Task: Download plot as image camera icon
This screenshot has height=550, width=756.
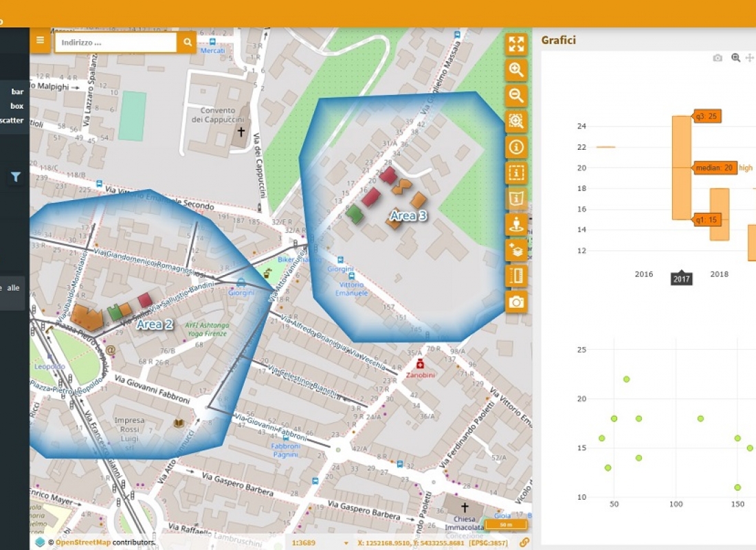Action: pos(718,58)
